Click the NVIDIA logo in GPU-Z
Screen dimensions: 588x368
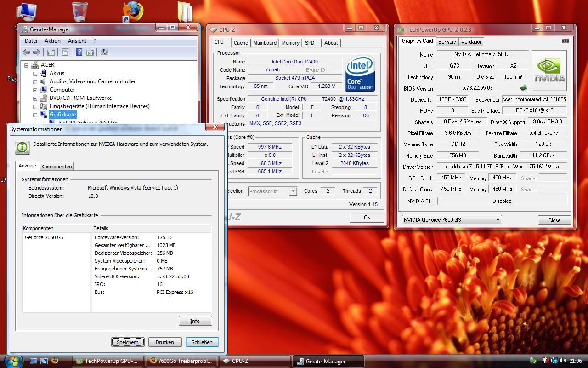click(x=549, y=70)
